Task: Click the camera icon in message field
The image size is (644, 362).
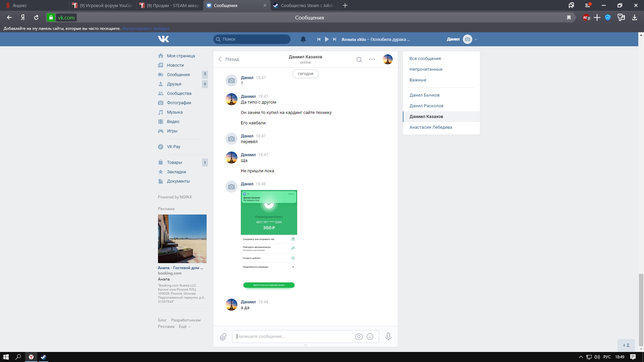Action: (359, 337)
